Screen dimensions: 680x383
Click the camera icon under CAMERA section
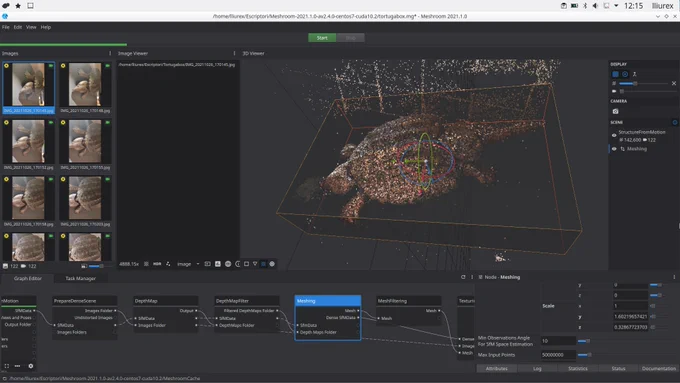pos(615,111)
